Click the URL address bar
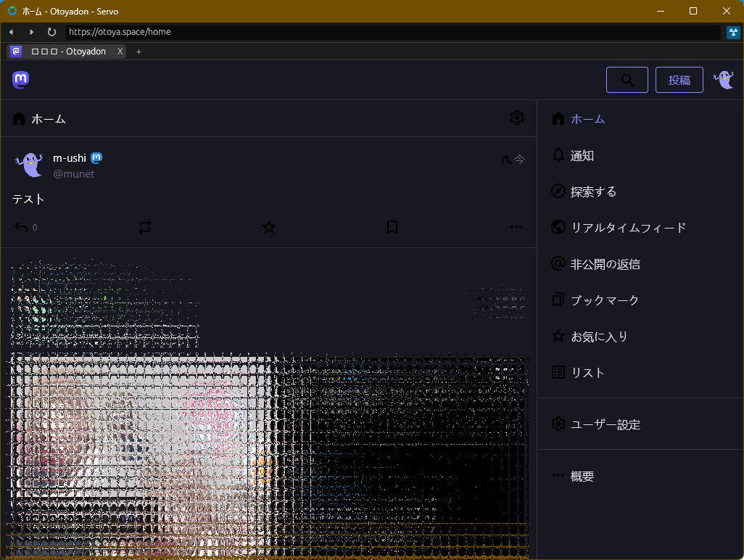This screenshot has width=744, height=560. (392, 32)
